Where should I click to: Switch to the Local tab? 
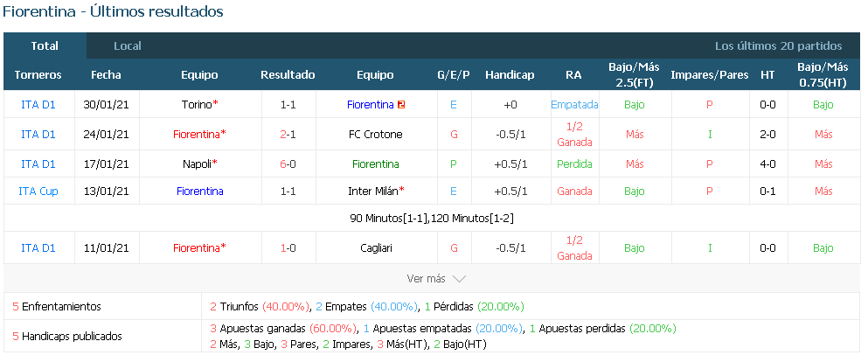click(128, 46)
